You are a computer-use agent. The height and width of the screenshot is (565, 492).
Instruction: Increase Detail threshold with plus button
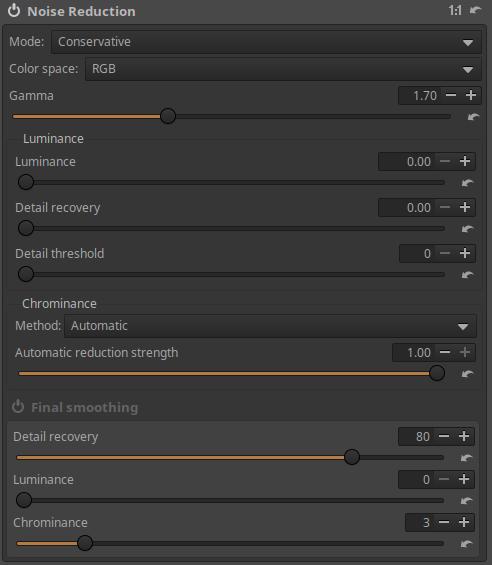(x=465, y=253)
